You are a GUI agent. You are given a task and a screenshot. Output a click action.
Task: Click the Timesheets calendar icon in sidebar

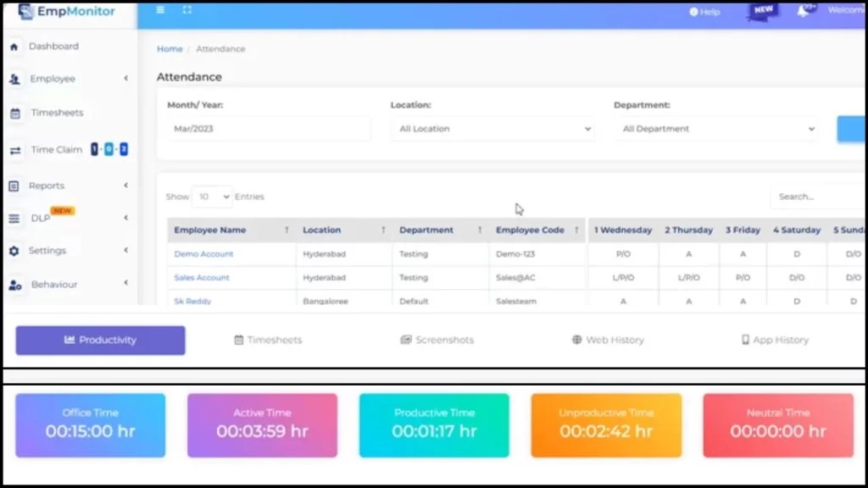coord(15,114)
